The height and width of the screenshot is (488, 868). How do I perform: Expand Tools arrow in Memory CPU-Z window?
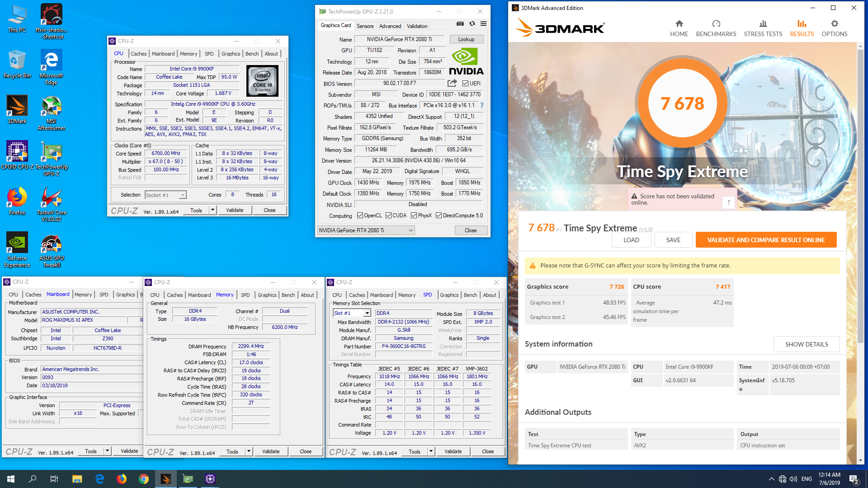pos(249,451)
